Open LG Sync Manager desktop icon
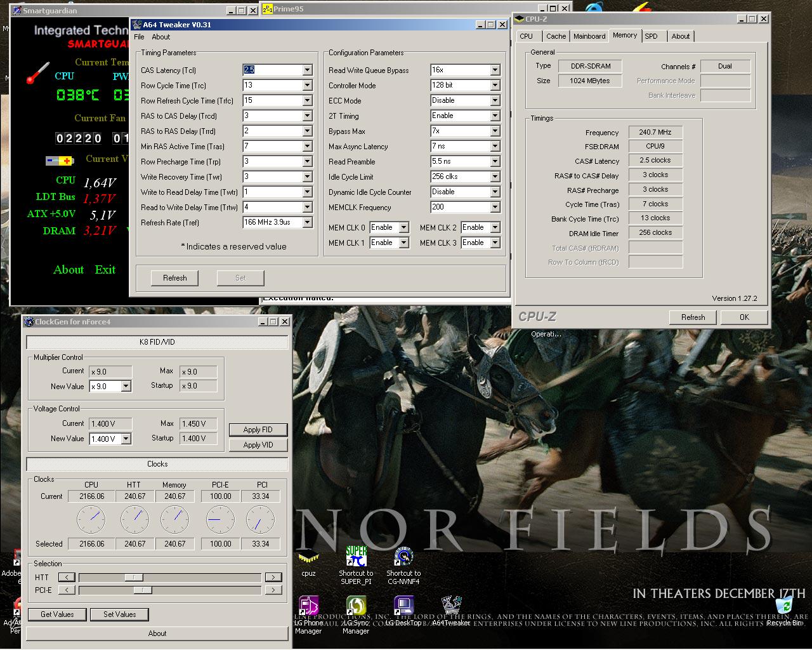The height and width of the screenshot is (650, 812). tap(356, 614)
